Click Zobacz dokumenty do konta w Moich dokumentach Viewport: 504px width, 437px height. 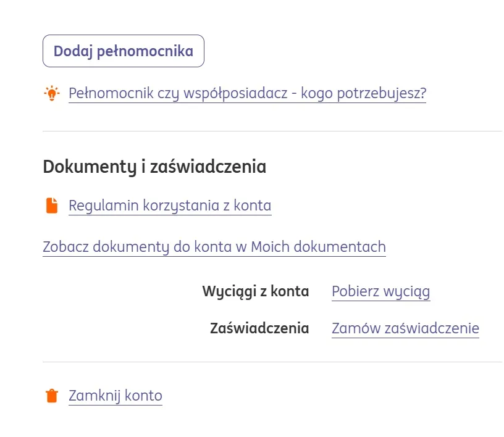coord(214,246)
